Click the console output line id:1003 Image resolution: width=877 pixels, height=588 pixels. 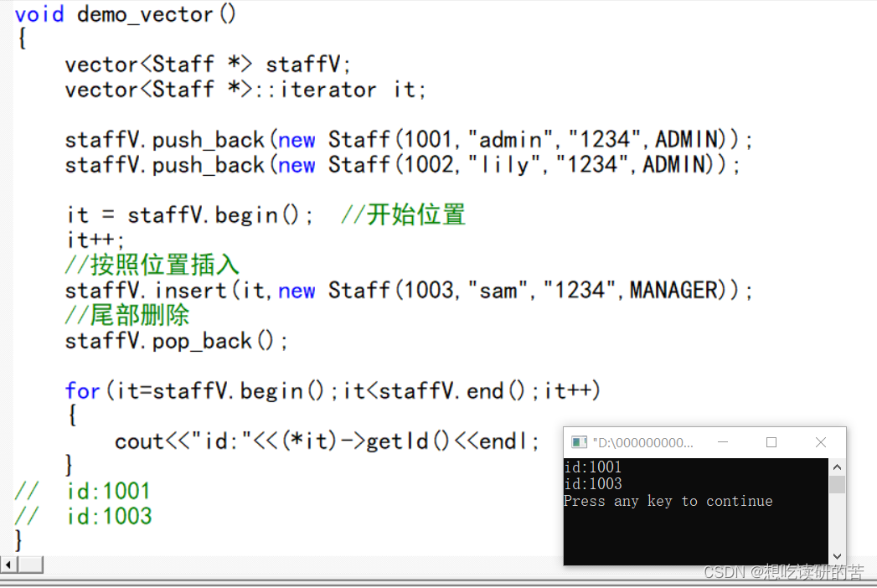point(593,483)
